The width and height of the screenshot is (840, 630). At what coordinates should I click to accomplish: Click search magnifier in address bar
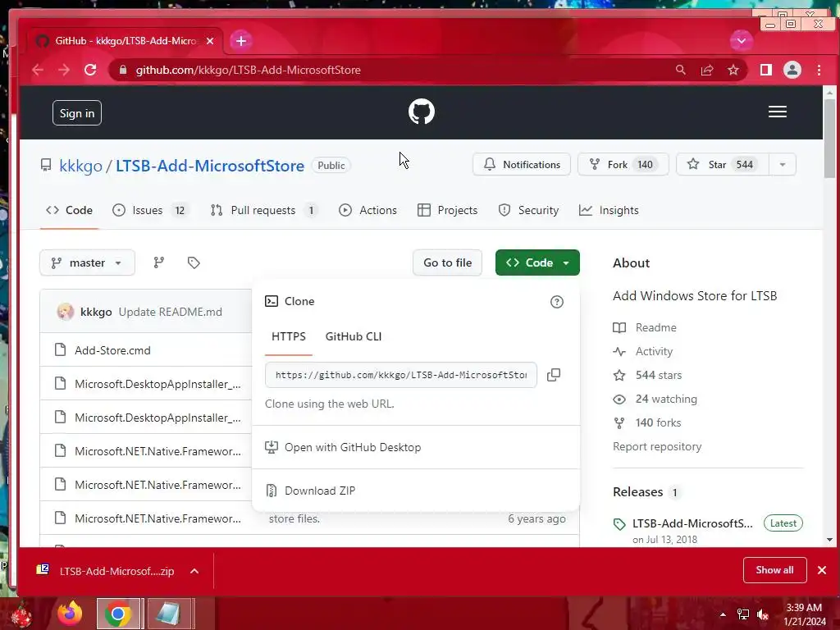pyautogui.click(x=680, y=70)
